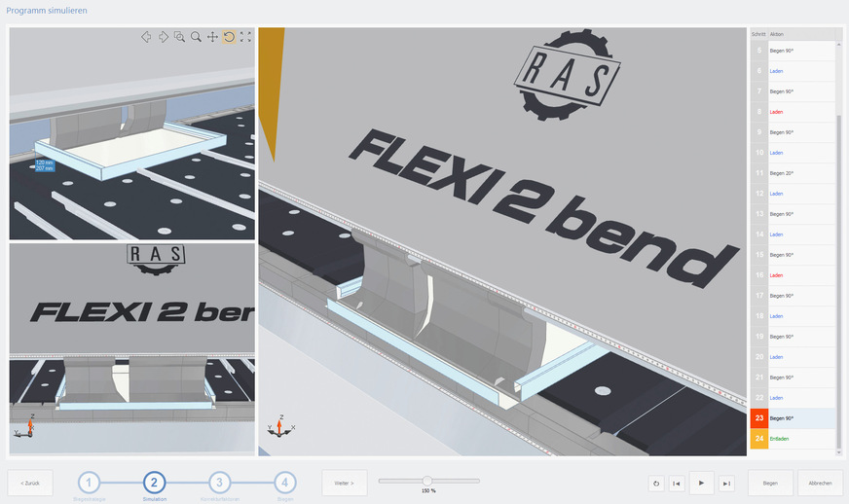Screen dimensions: 849x504
Task: Click the Zurück button
Action: pos(30,483)
